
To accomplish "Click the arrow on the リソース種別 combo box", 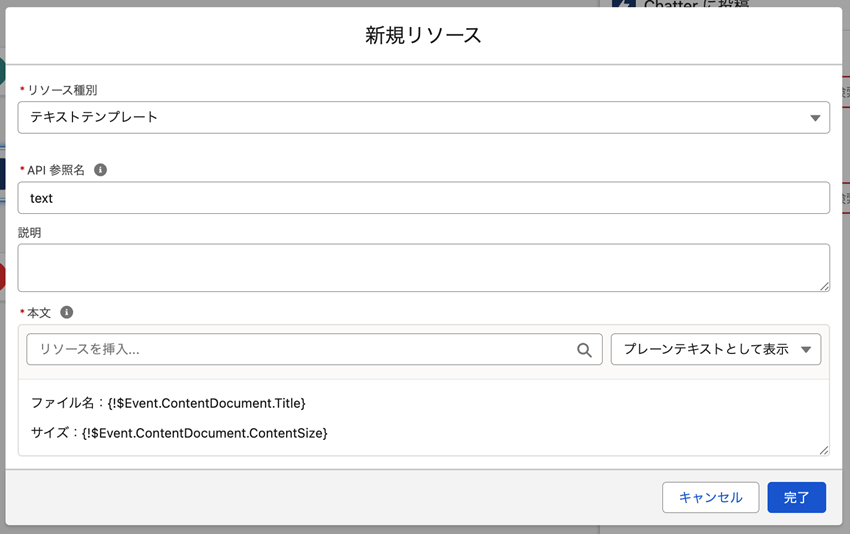I will pos(814,118).
